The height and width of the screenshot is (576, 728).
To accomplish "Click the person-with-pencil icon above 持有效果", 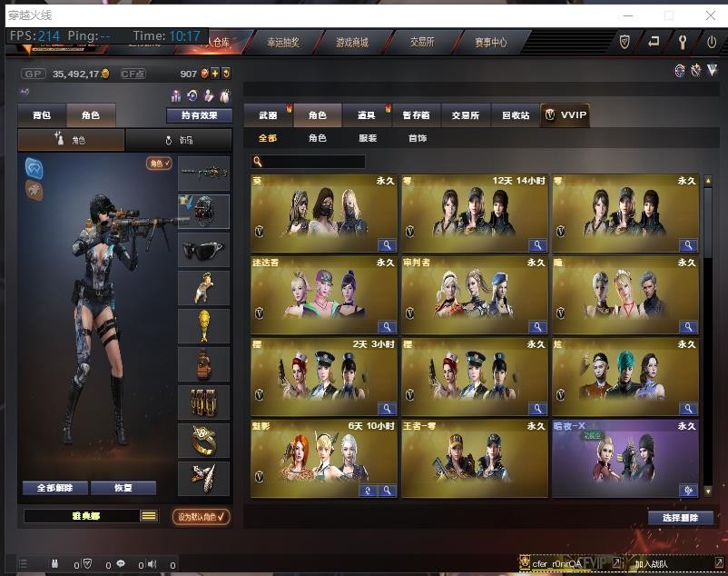I will [209, 95].
